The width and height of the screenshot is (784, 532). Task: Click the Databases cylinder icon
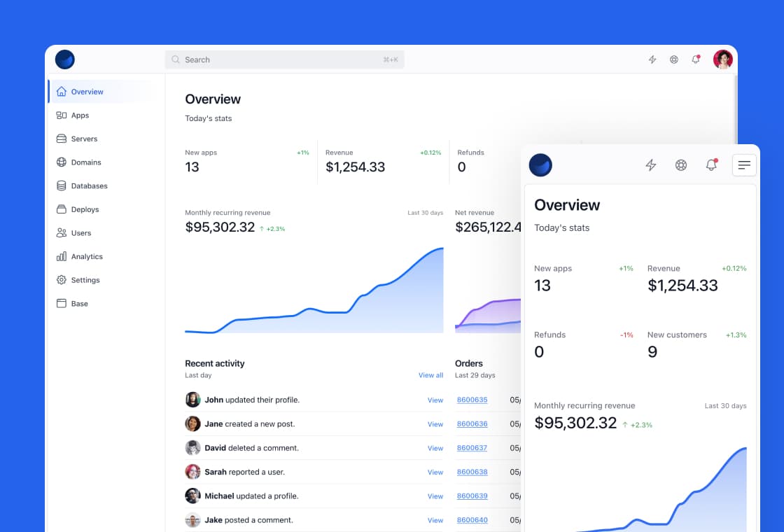62,185
